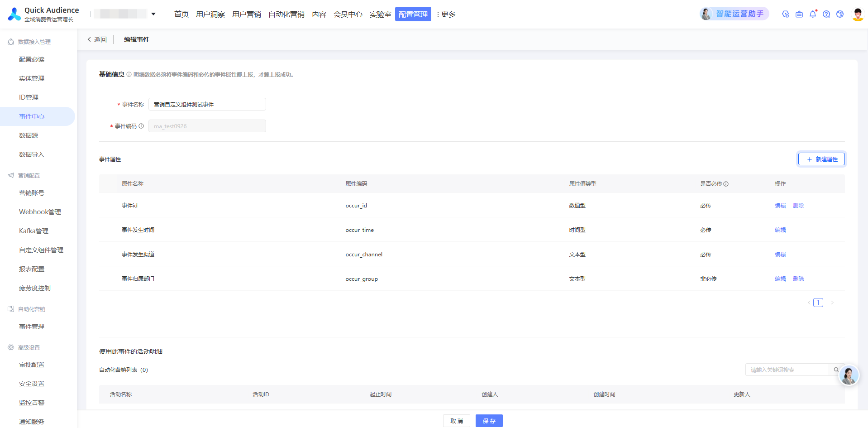Click 返回 to go back
This screenshot has height=428, width=868.
click(x=97, y=39)
